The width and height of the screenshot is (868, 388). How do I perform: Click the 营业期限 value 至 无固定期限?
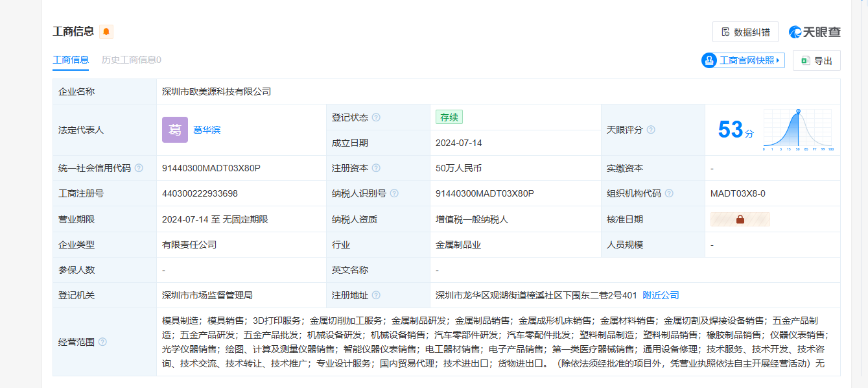[x=215, y=219]
